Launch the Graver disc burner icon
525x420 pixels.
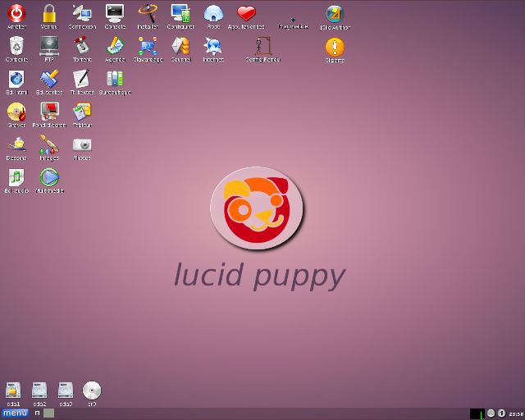click(16, 112)
